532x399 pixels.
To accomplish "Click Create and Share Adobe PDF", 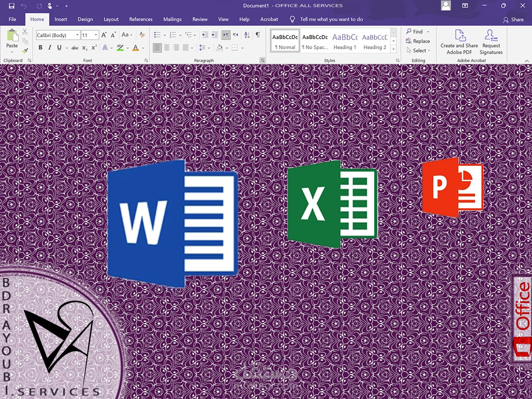I will [459, 42].
